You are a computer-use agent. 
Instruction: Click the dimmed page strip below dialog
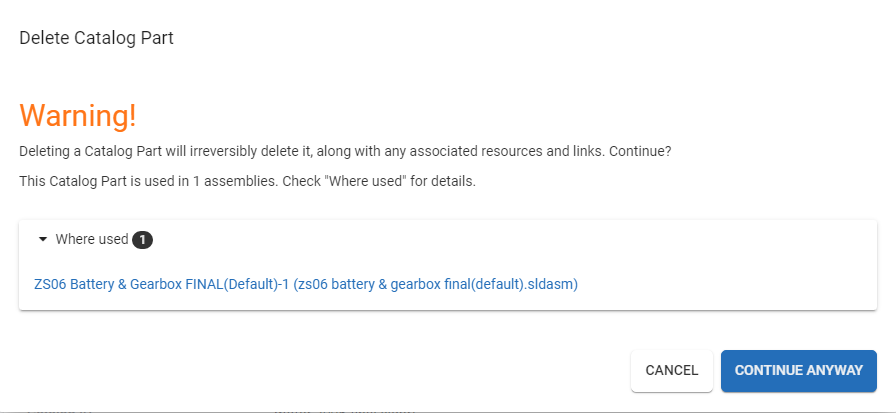[448, 408]
